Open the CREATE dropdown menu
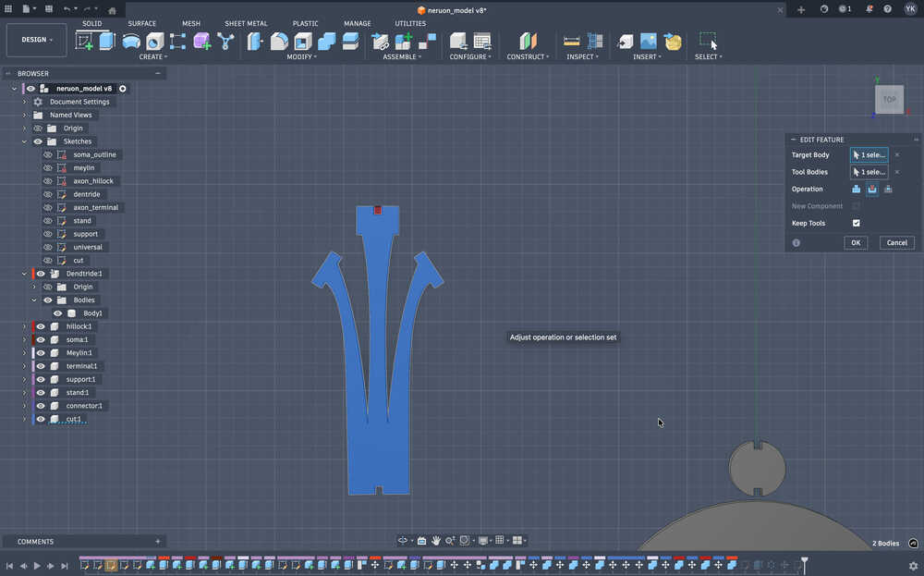This screenshot has height=576, width=924. [153, 57]
